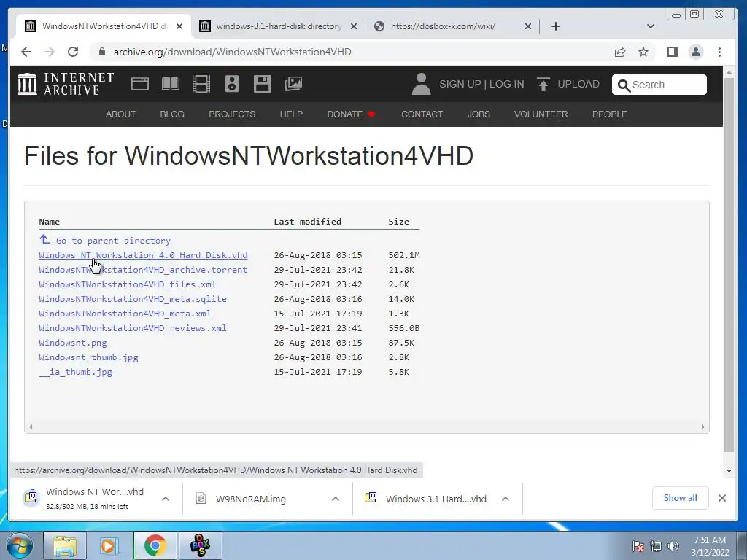The height and width of the screenshot is (560, 747).
Task: Open DOSBox from the taskbar
Action: [200, 545]
